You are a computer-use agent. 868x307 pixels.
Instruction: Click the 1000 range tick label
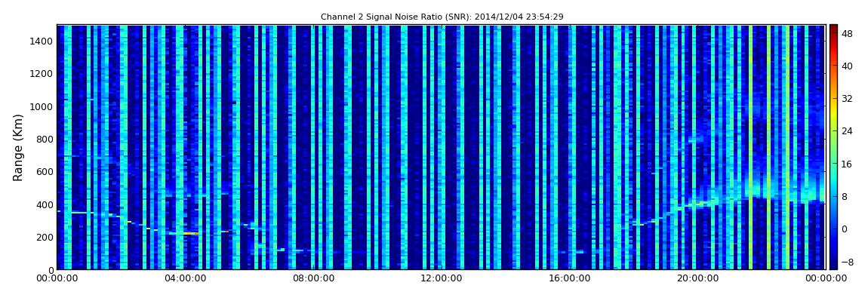(x=42, y=107)
